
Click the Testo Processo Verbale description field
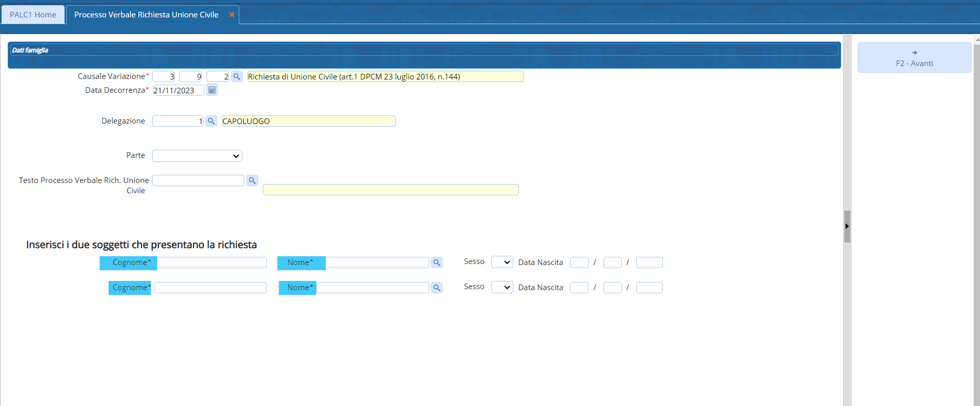tap(391, 190)
